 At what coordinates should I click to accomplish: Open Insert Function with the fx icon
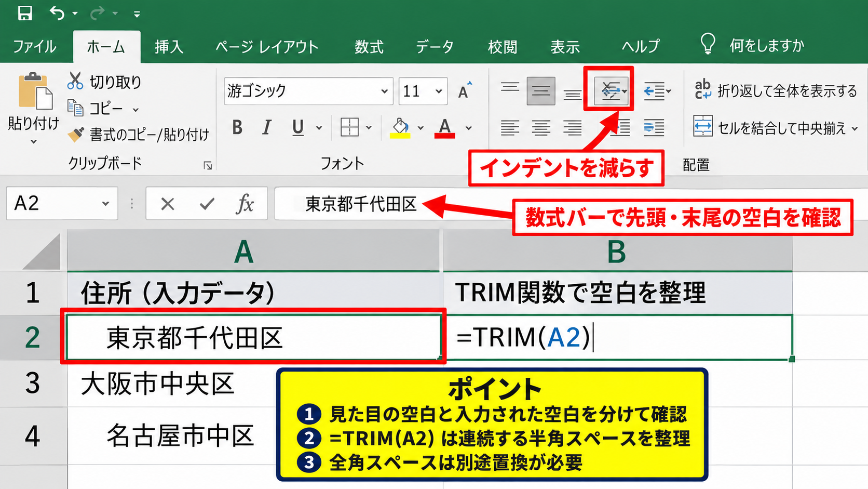pos(245,203)
